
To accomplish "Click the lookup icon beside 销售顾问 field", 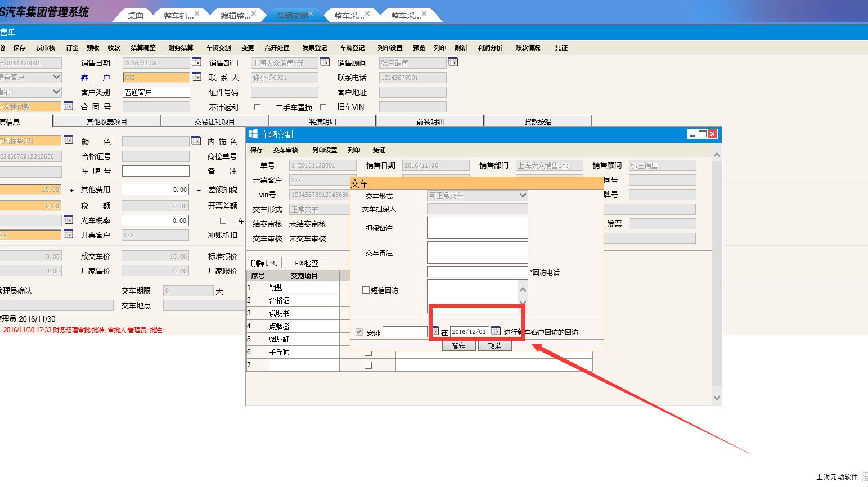I will click(453, 62).
